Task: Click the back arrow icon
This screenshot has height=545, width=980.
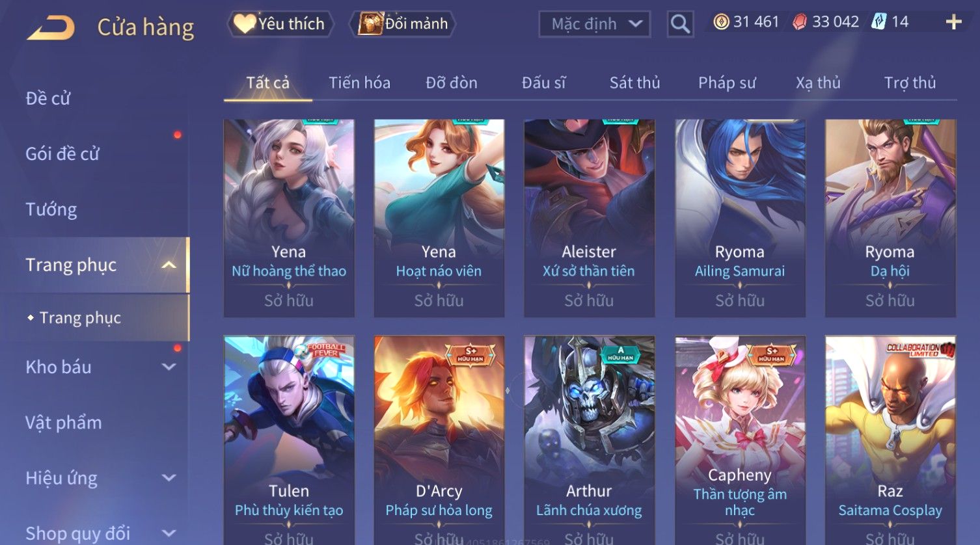Action: pyautogui.click(x=51, y=28)
